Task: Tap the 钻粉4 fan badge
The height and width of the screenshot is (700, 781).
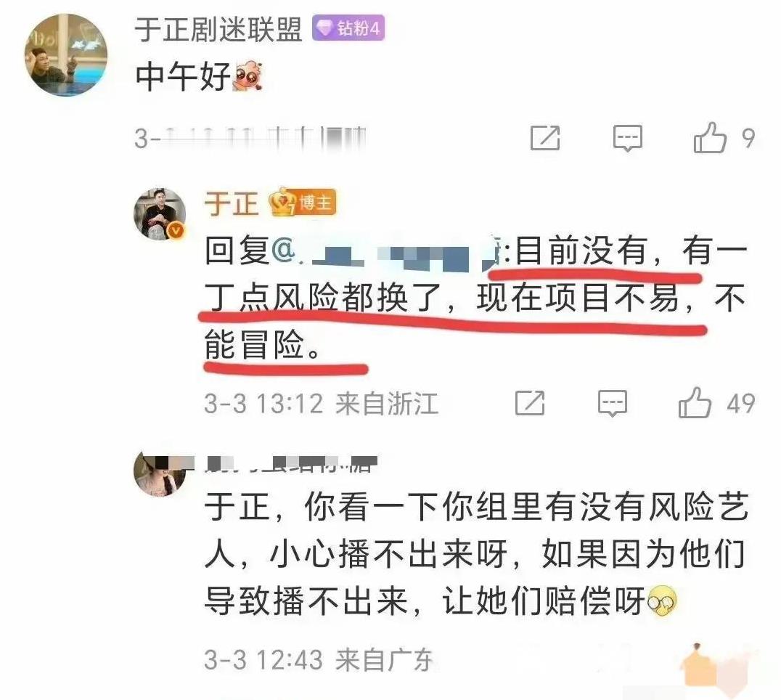Action: pos(348,28)
